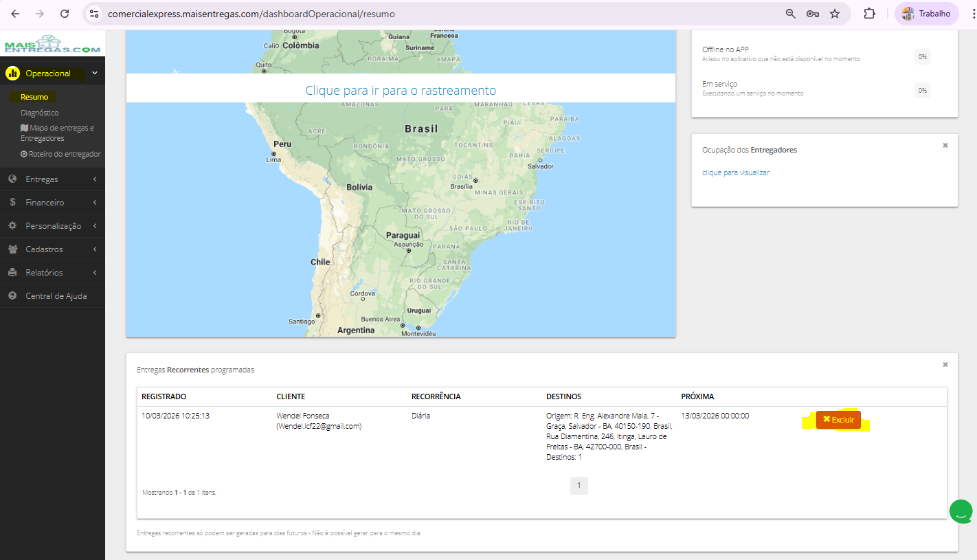Click the map area over Brasil
This screenshot has height=560, width=977.
coord(421,129)
